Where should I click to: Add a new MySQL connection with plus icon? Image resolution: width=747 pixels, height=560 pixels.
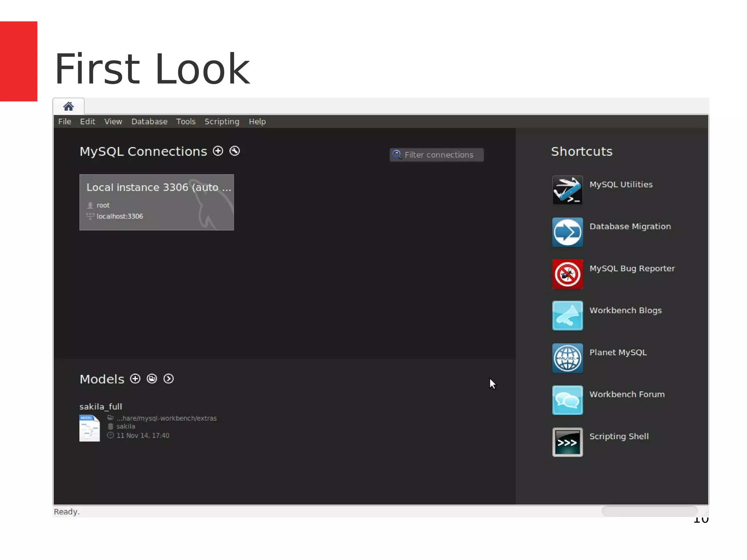pyautogui.click(x=218, y=151)
